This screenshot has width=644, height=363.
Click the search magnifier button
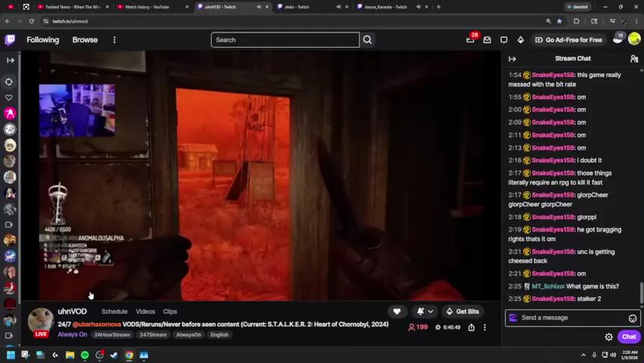tap(367, 40)
